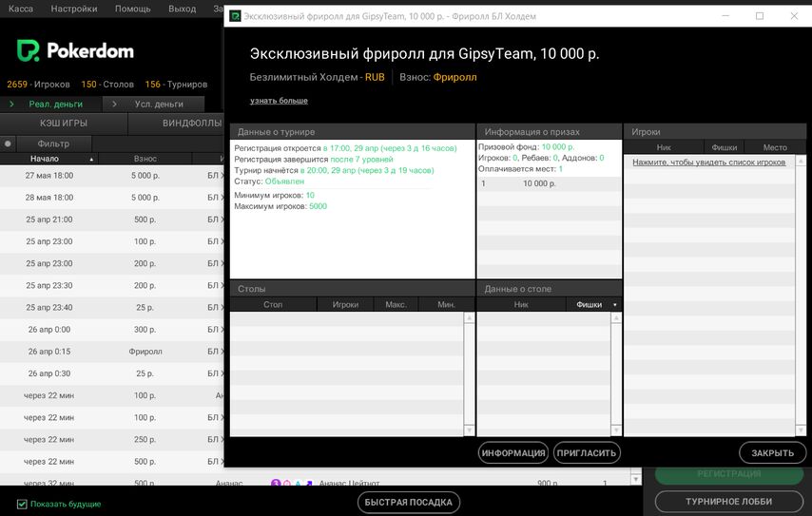Image resolution: width=812 pixels, height=516 pixels.
Task: Select the 25 апр 23:30 tournament row
Action: click(x=112, y=286)
